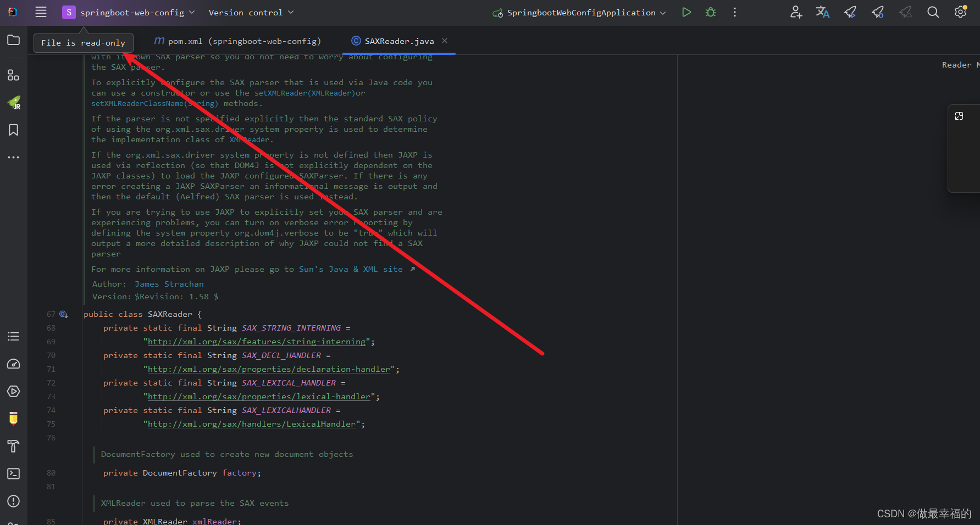Run SpringbootWebConfigApplication
This screenshot has height=525, width=980.
coord(686,12)
